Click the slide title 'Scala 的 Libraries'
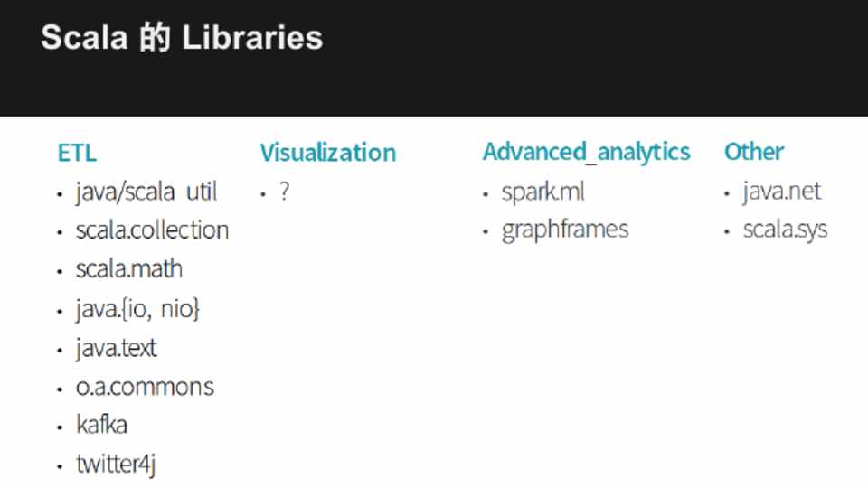Screen dimensions: 868x488 (x=182, y=38)
